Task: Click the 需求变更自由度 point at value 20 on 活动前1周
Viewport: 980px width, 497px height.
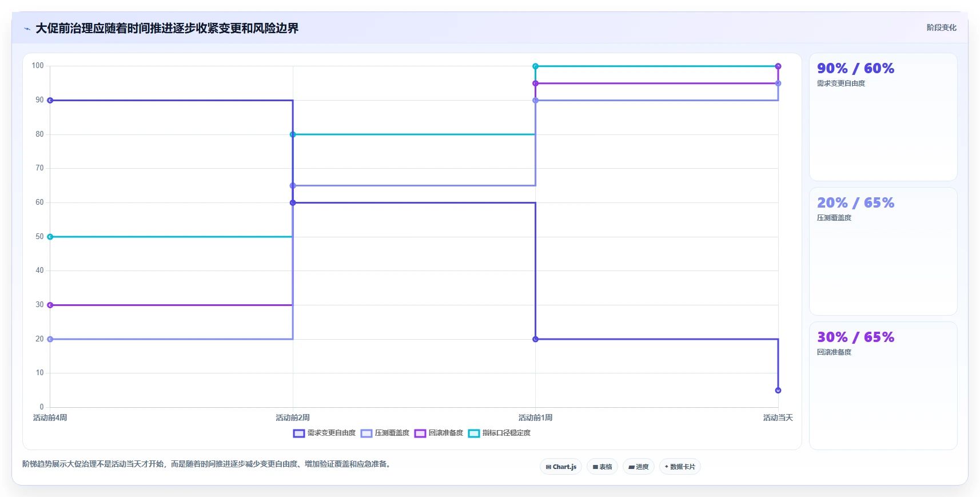Action: point(536,339)
